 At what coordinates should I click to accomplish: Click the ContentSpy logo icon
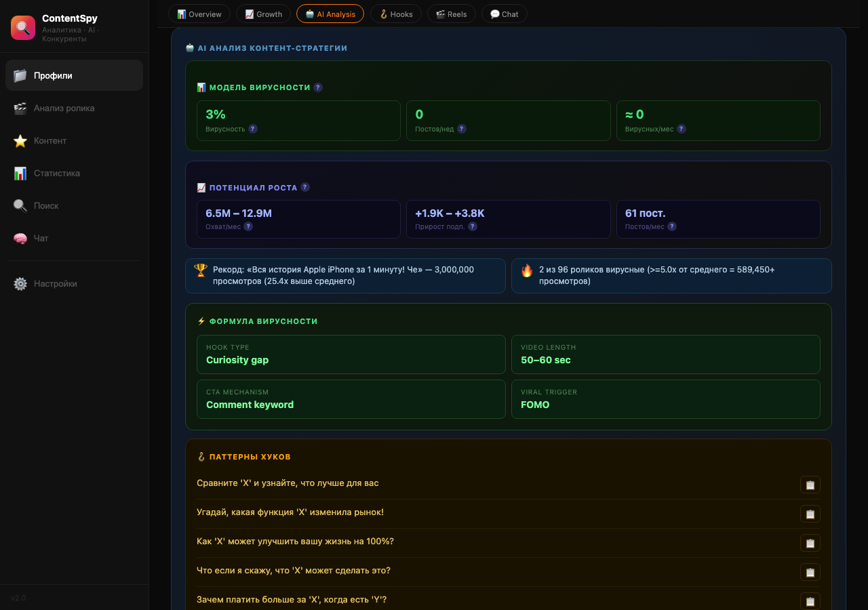[23, 28]
